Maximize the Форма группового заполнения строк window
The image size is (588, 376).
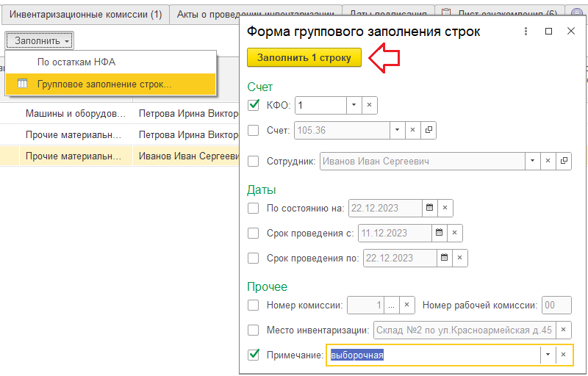tap(548, 32)
